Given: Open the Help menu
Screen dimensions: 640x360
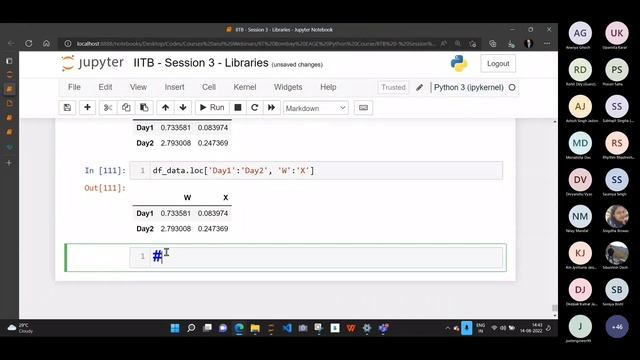Looking at the screenshot, I should tap(328, 87).
